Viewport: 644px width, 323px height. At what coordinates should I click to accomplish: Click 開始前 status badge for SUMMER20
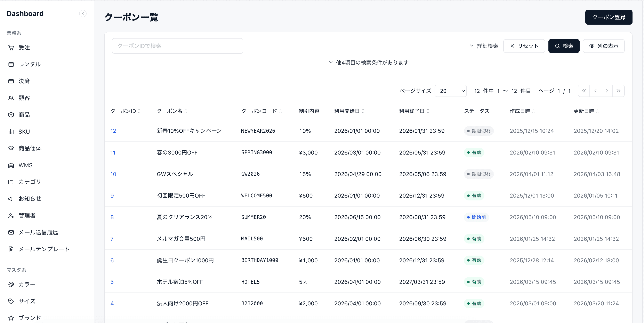tap(476, 217)
